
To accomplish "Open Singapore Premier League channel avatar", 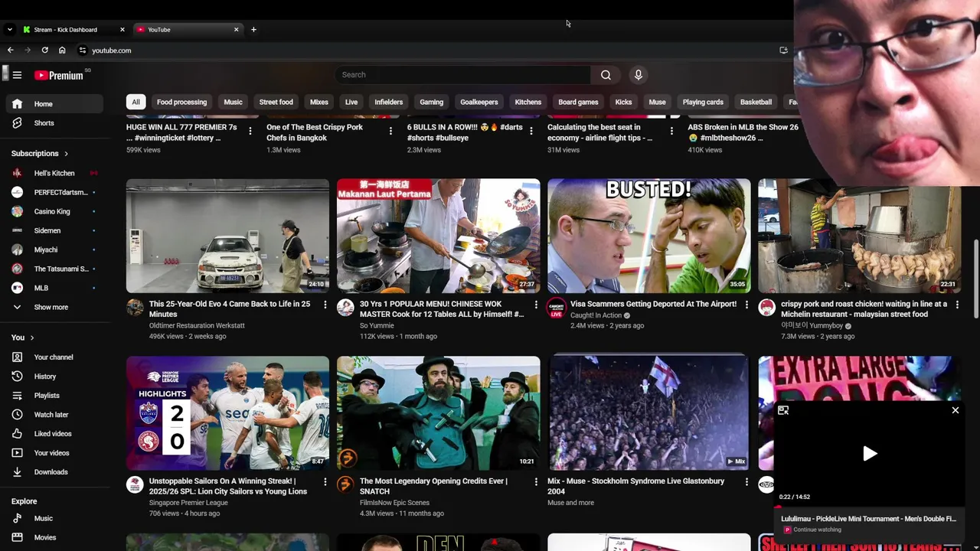I will click(x=135, y=484).
